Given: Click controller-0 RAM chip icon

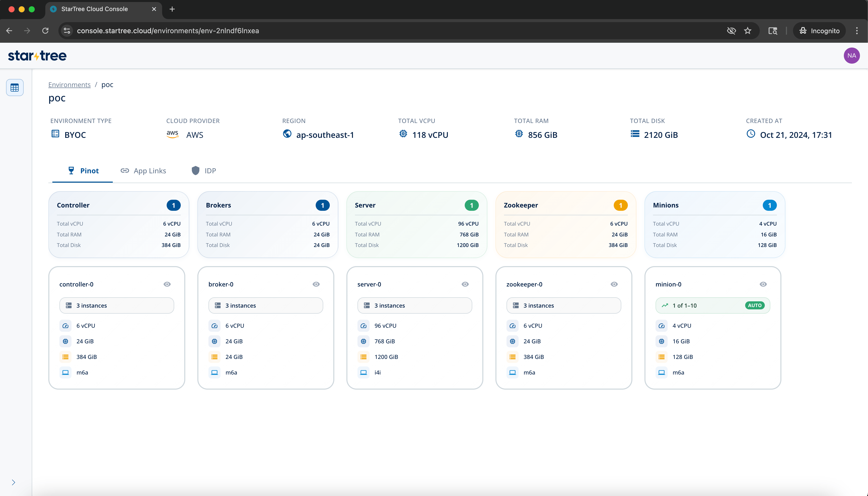Looking at the screenshot, I should (65, 341).
